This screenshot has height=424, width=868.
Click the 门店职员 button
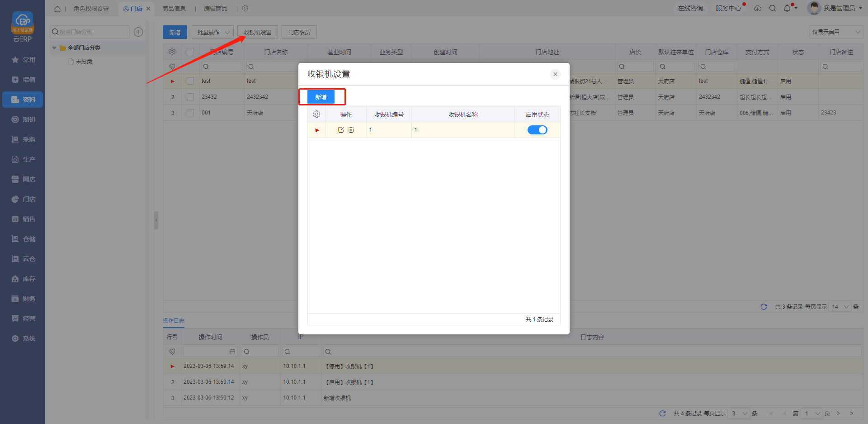[299, 32]
